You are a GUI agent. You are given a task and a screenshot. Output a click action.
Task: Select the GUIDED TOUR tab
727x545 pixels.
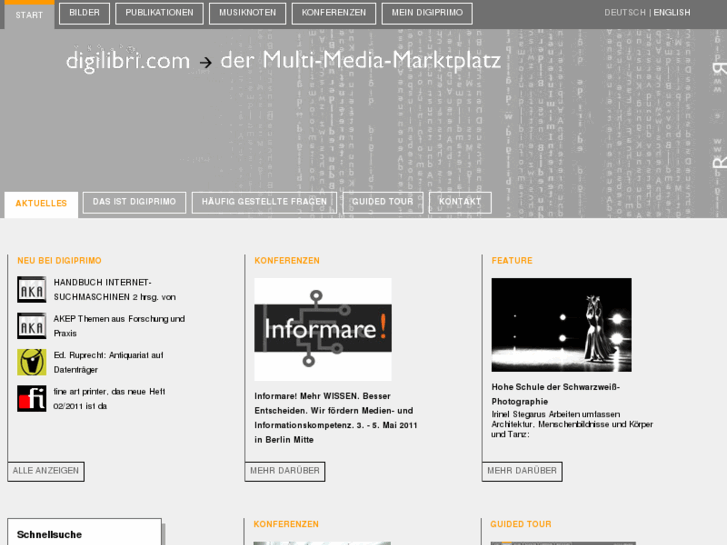pos(383,202)
